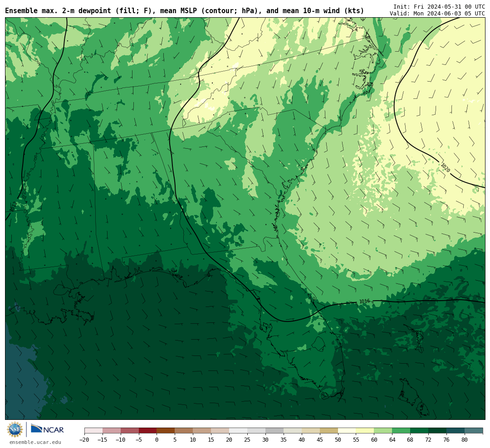This screenshot has height=448, width=490.
Task: Click the 40 colorbar tick label
Action: pos(302,440)
